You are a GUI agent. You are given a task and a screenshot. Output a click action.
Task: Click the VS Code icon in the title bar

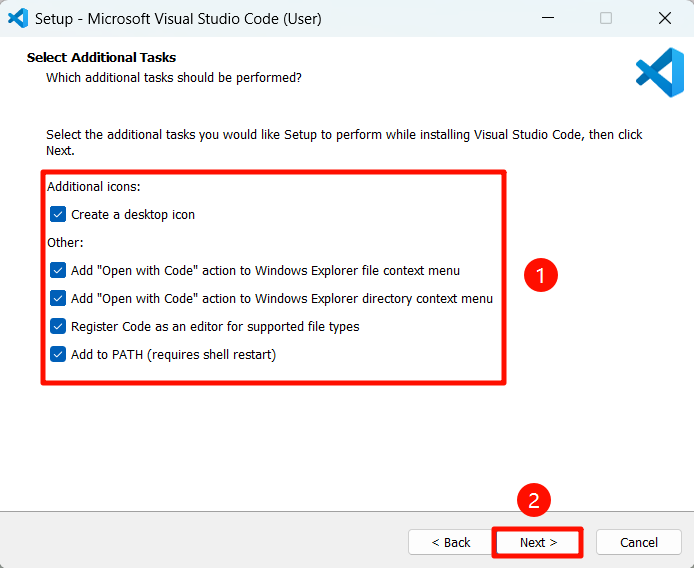[x=17, y=18]
